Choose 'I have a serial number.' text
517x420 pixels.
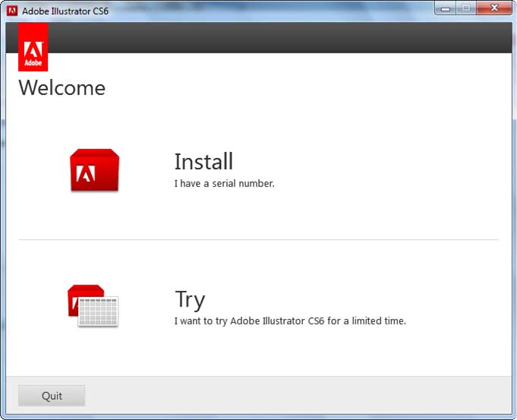coord(224,183)
